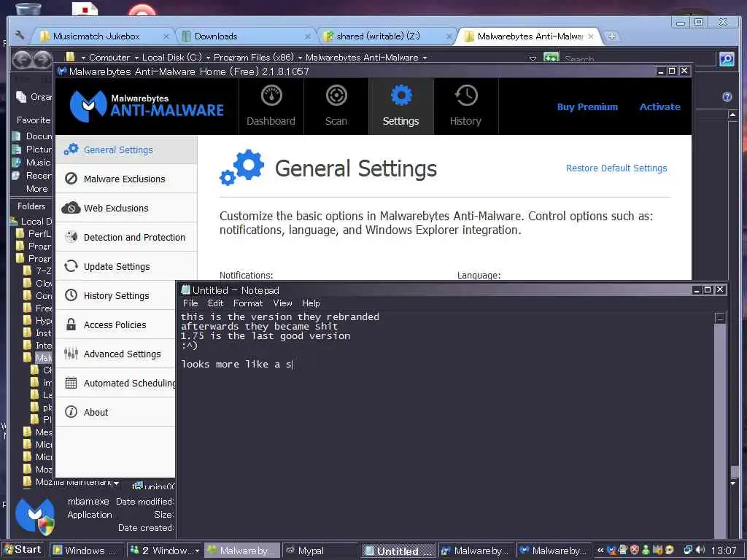Open Access Policies section
The height and width of the screenshot is (560, 747).
coord(116,324)
